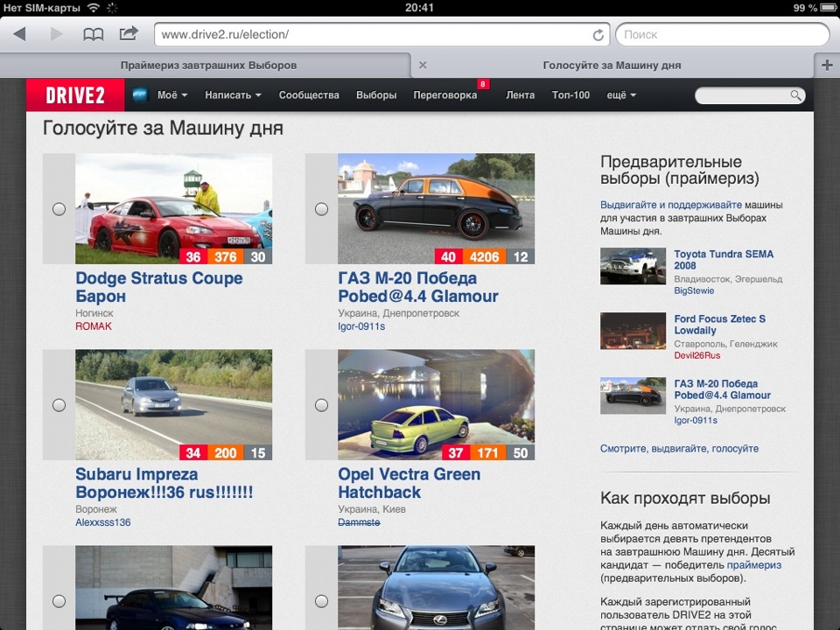Screen dimensions: 840x630
Task: Click ГАЗ Победа sidebar thumbnail
Action: point(633,395)
